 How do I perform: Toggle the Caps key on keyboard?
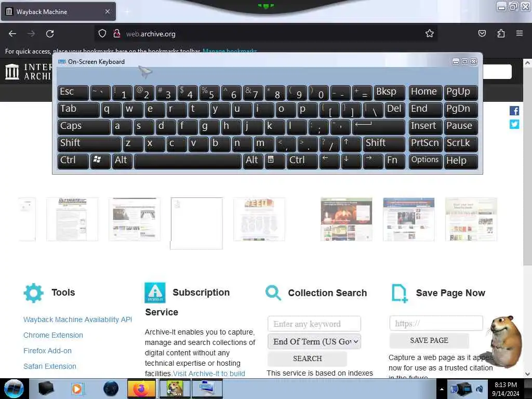coord(84,127)
